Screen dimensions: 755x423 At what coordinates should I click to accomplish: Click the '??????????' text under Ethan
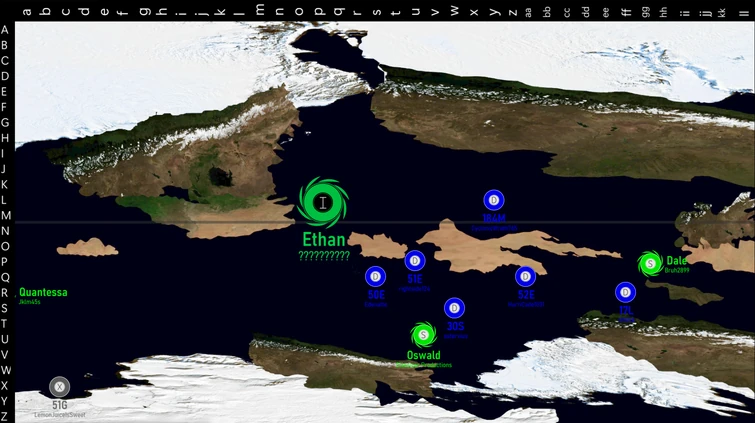pyautogui.click(x=324, y=256)
